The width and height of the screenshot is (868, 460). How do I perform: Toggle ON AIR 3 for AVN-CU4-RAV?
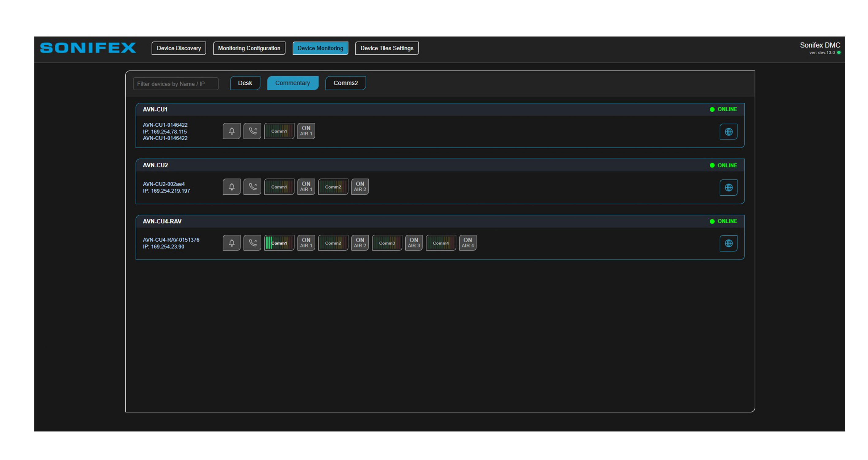(x=414, y=243)
